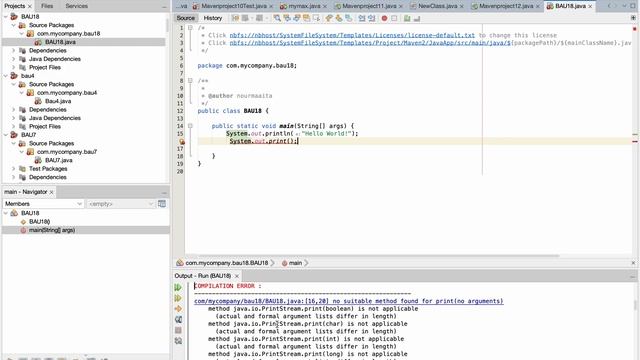640x360 pixels.
Task: Click the yellow re-run with options icon
Action: [x=178, y=298]
